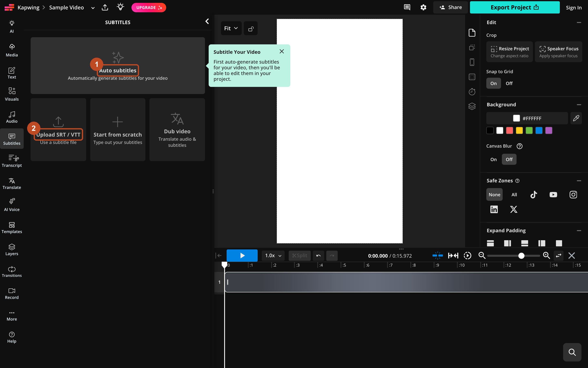The height and width of the screenshot is (368, 588).
Task: Click the upload icon beside Sample Video
Action: (x=105, y=7)
